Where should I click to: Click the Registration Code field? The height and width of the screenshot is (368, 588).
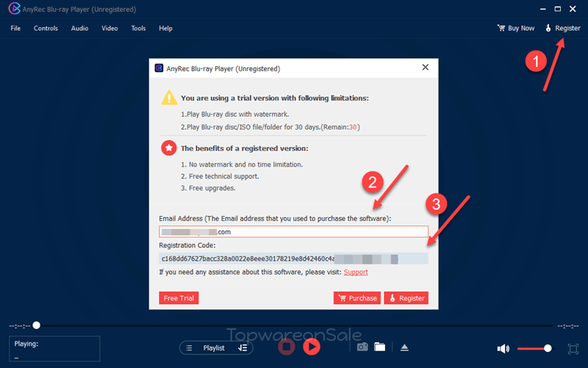pyautogui.click(x=293, y=259)
